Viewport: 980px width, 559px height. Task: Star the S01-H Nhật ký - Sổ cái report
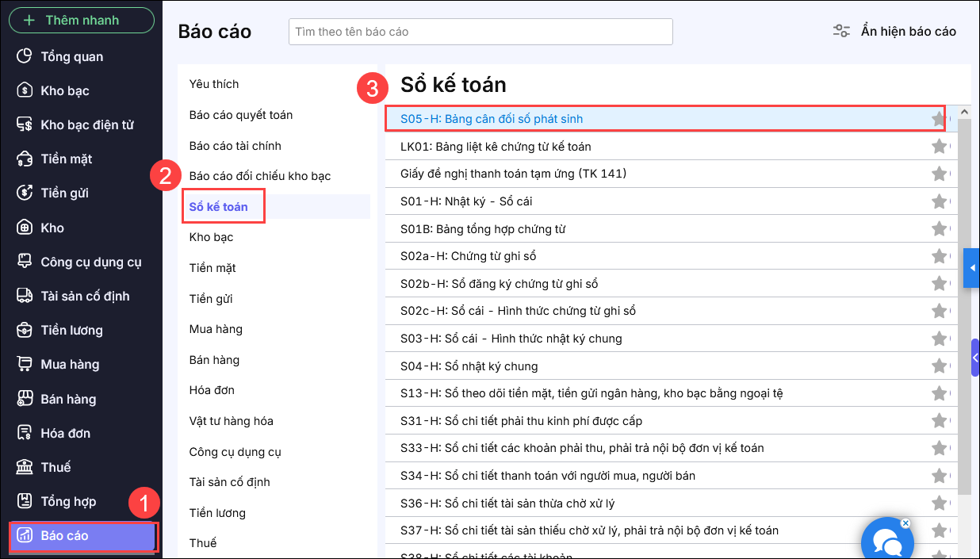(939, 201)
